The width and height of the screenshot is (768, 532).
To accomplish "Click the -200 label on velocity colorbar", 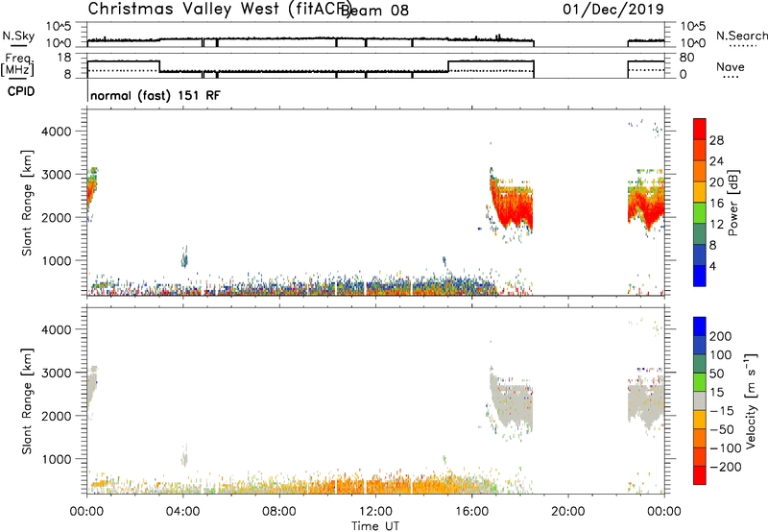I will 726,467.
